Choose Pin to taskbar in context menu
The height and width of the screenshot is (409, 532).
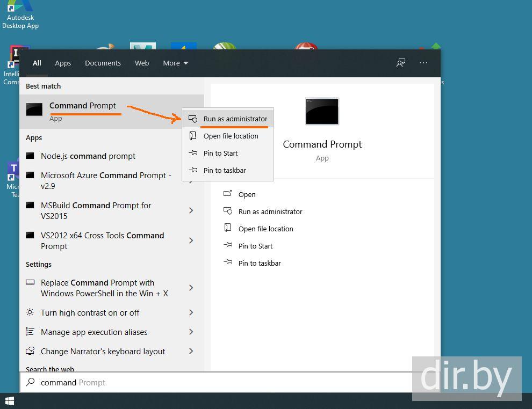point(225,171)
